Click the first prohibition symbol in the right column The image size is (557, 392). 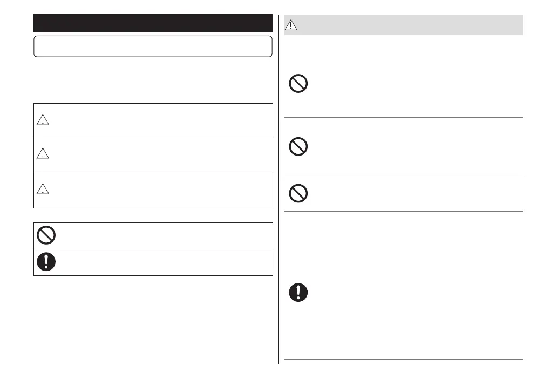click(x=298, y=84)
